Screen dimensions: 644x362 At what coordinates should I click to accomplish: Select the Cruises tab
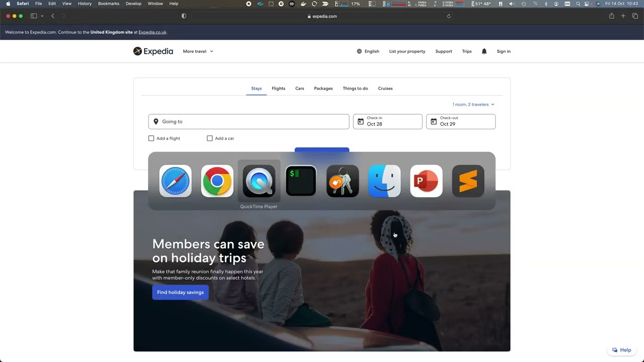(x=385, y=88)
